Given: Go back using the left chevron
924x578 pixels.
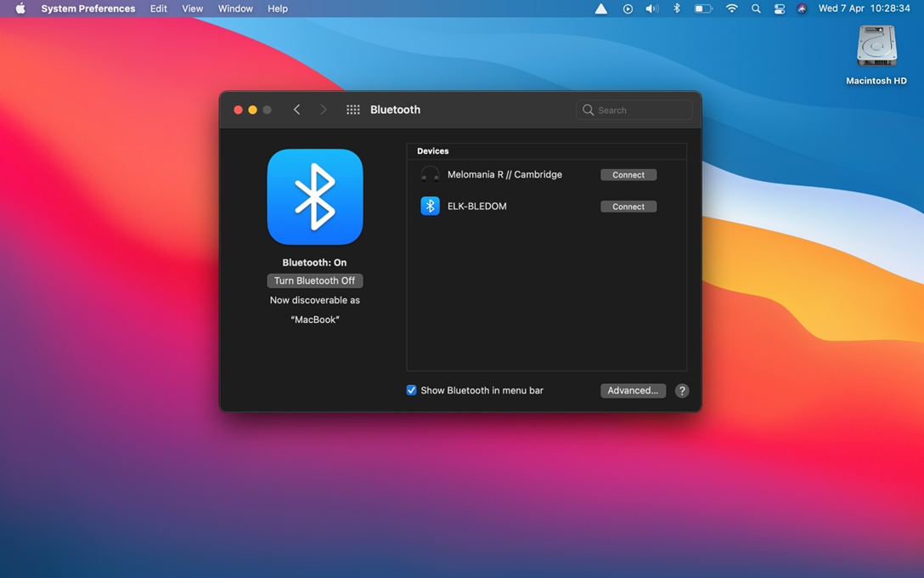Looking at the screenshot, I should 296,110.
